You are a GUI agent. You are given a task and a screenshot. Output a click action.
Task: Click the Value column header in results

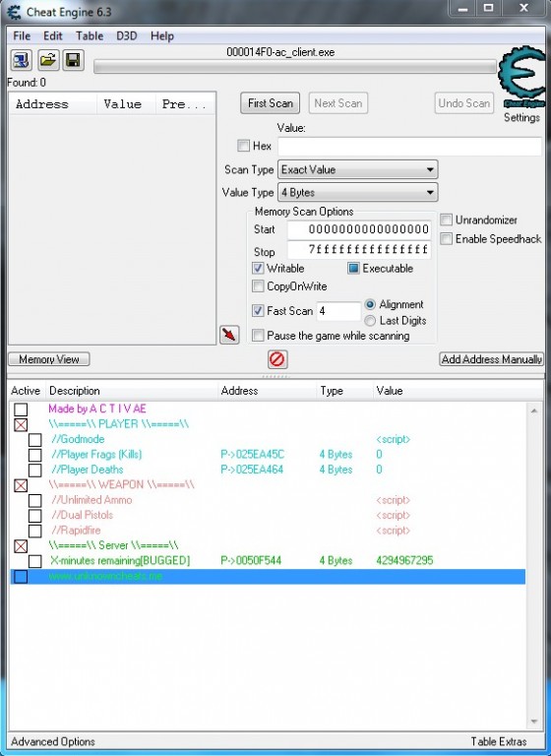tap(126, 104)
